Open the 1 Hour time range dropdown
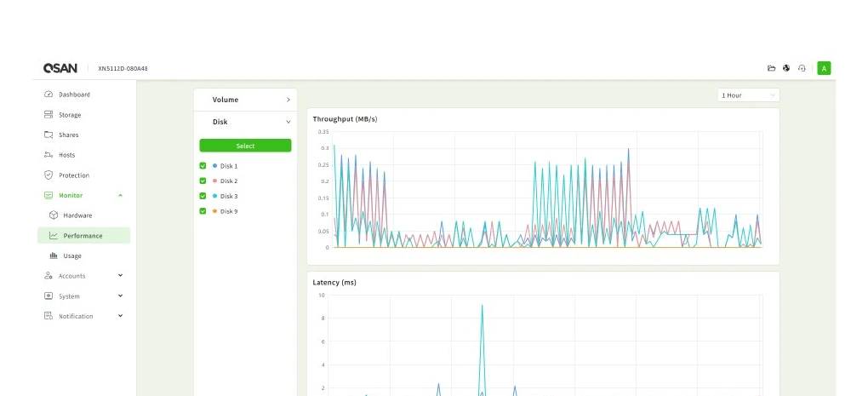 [748, 95]
